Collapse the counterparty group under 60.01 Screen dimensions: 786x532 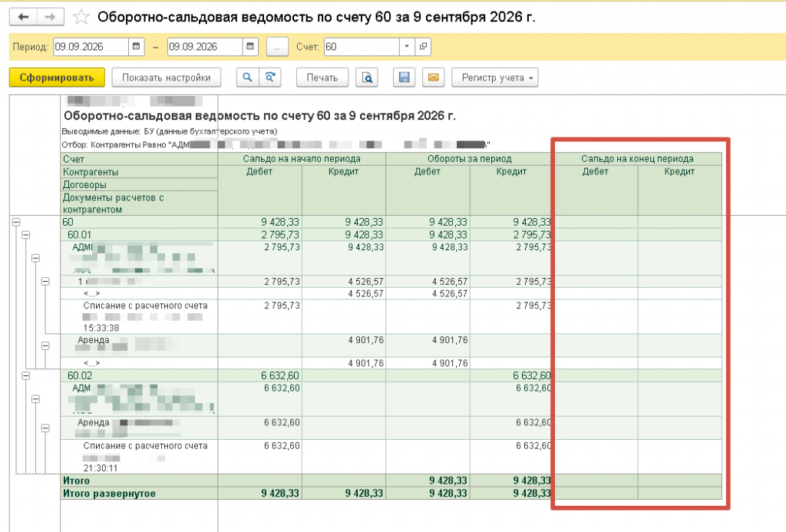click(35, 258)
